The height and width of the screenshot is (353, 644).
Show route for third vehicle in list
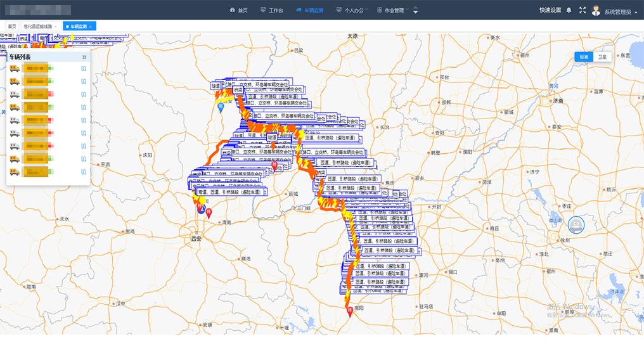pyautogui.click(x=84, y=94)
